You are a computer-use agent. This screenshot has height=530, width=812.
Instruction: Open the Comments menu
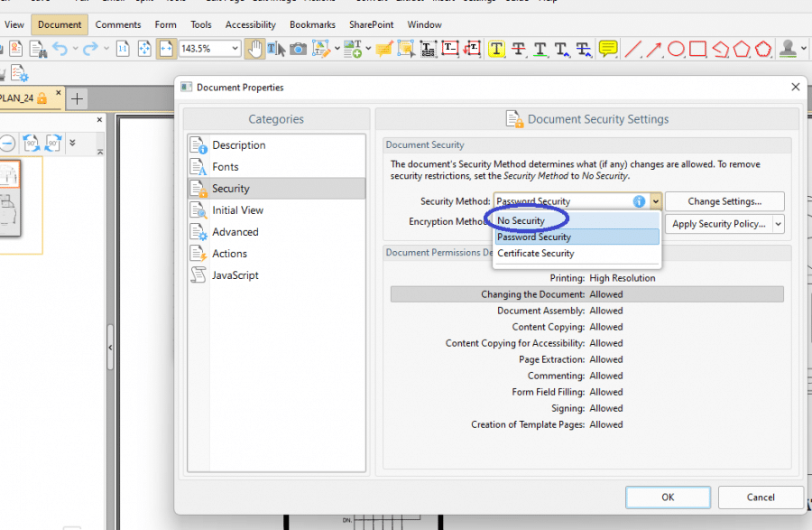coord(118,24)
